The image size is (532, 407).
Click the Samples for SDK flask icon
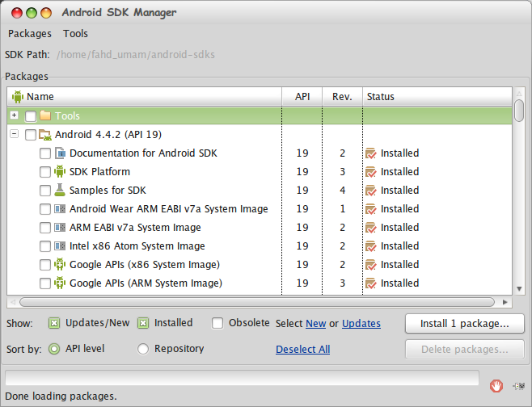tap(60, 191)
